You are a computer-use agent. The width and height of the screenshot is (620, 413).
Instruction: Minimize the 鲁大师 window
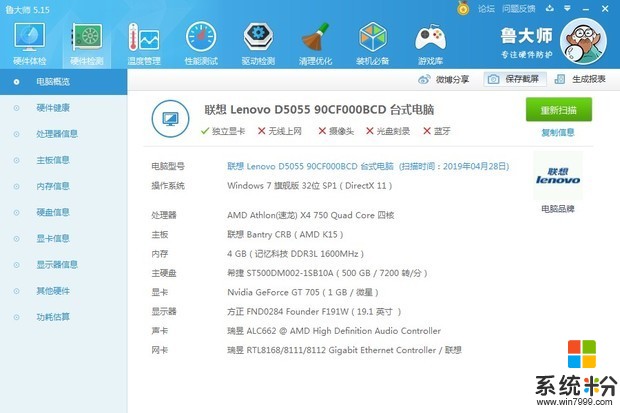point(586,9)
